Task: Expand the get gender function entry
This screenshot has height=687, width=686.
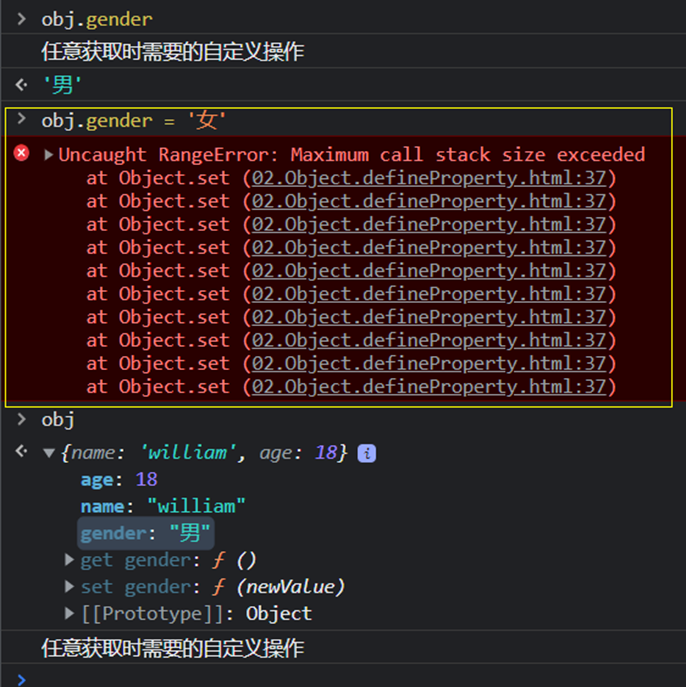Action: point(69,560)
